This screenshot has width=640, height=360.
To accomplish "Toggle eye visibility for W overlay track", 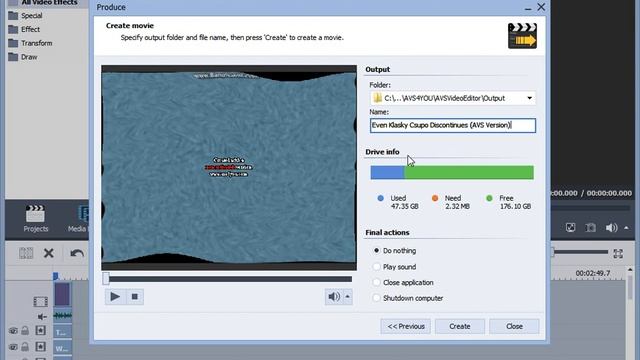I will [13, 347].
